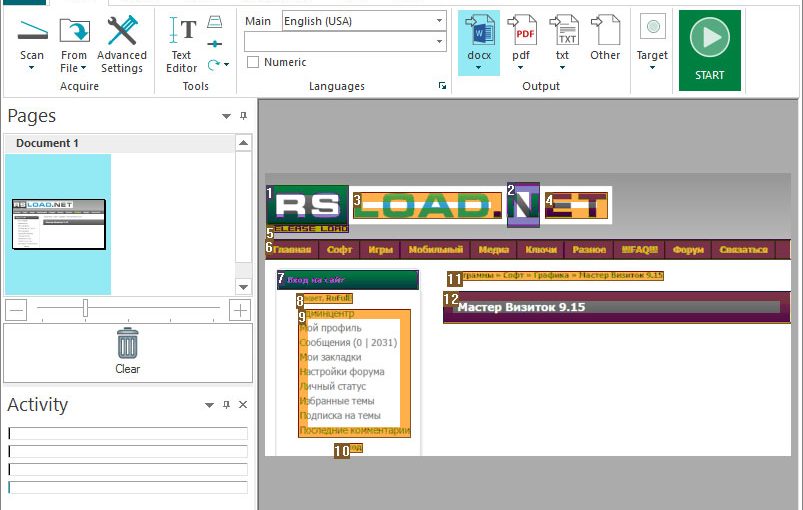Select zone 1 containing RS logo
803x510 pixels.
point(308,205)
